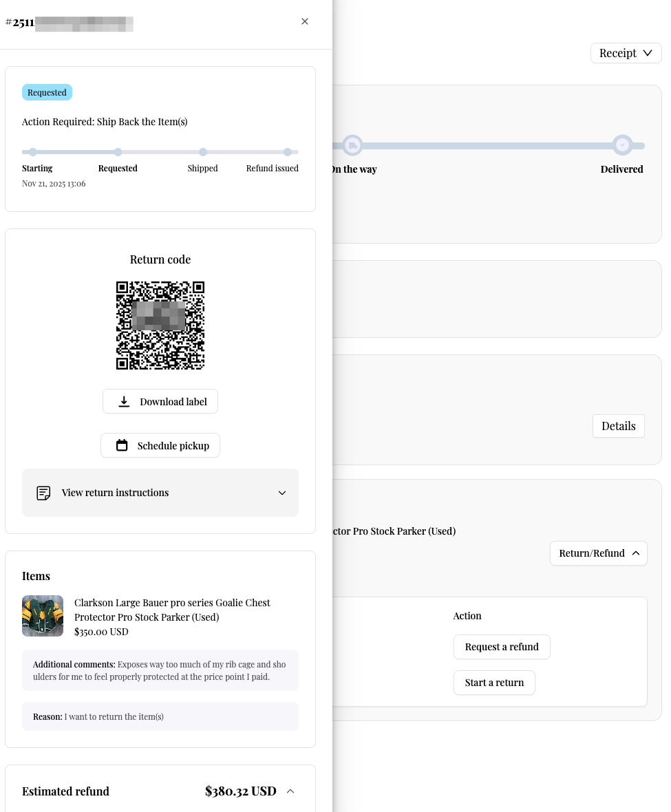
Task: Click the Shipped step on return progress
Action: tap(203, 152)
